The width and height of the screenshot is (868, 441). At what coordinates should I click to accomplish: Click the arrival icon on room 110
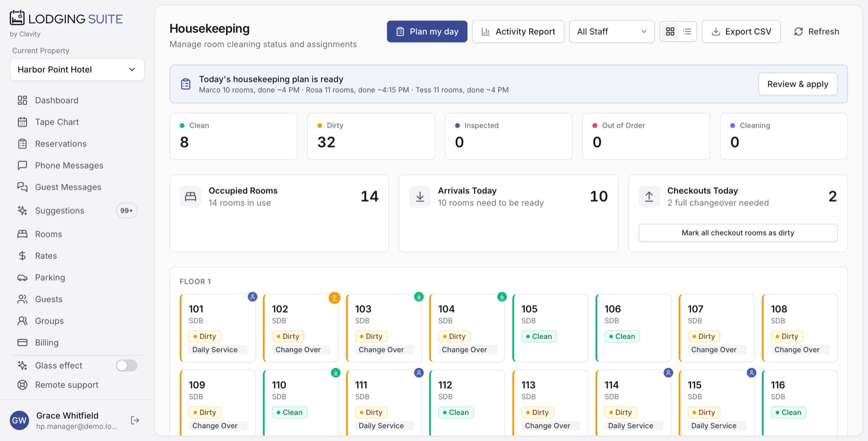336,373
